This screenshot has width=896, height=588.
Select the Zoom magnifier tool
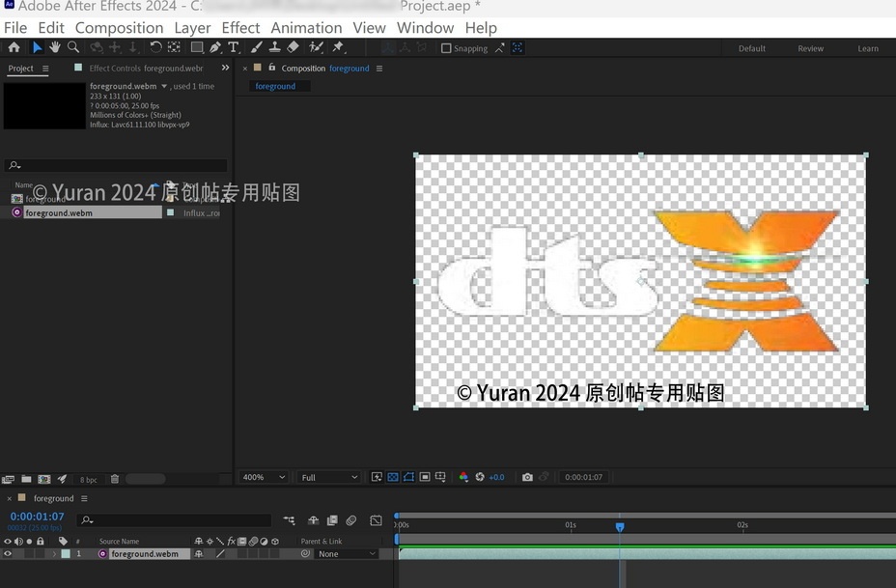tap(73, 47)
